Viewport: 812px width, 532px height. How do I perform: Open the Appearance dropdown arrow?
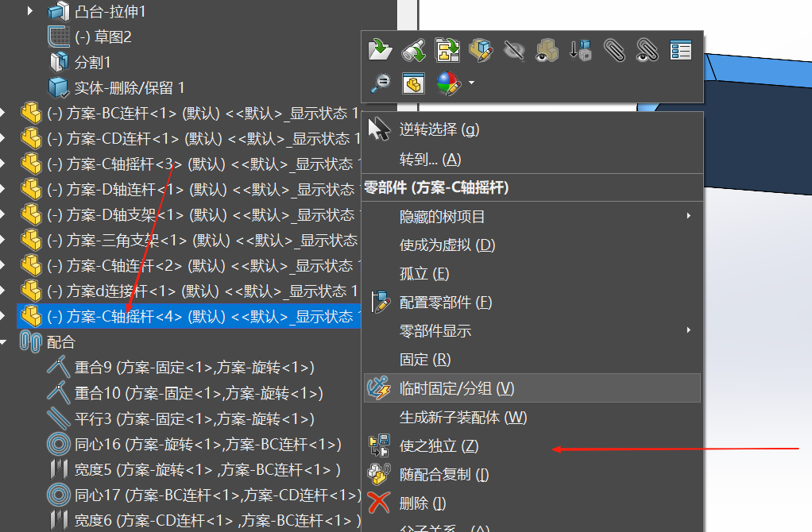point(470,82)
